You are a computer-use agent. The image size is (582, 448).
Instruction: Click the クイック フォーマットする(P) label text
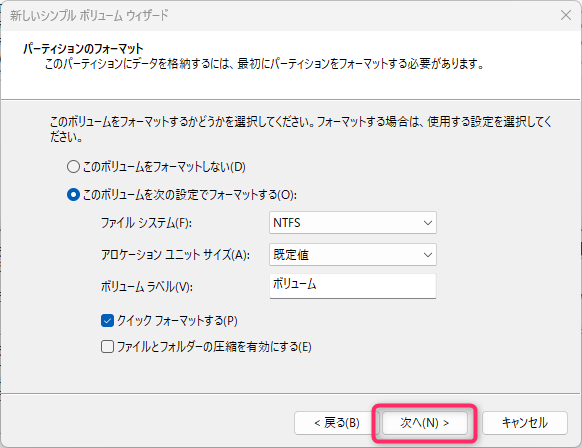[x=177, y=321]
